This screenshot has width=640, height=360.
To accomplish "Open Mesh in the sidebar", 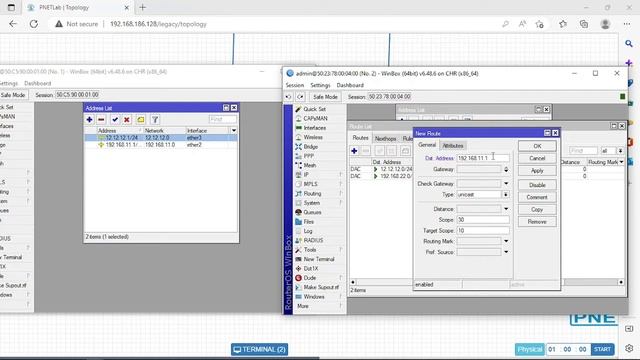I will [309, 165].
